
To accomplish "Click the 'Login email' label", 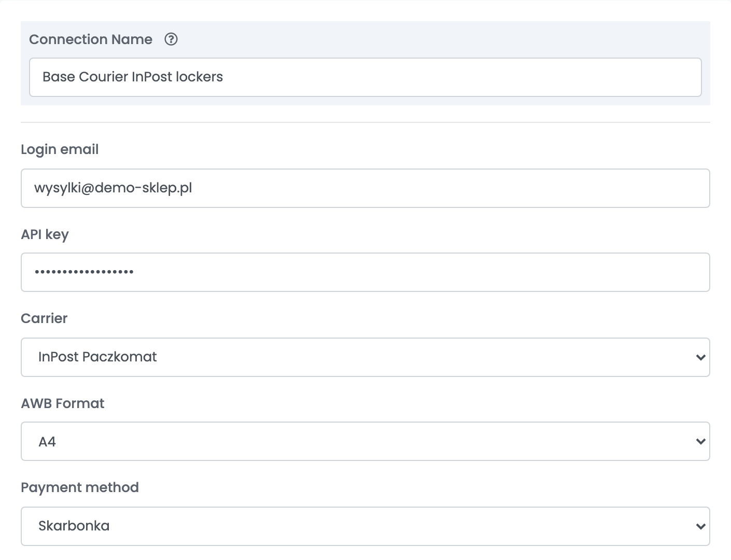I will tap(60, 150).
